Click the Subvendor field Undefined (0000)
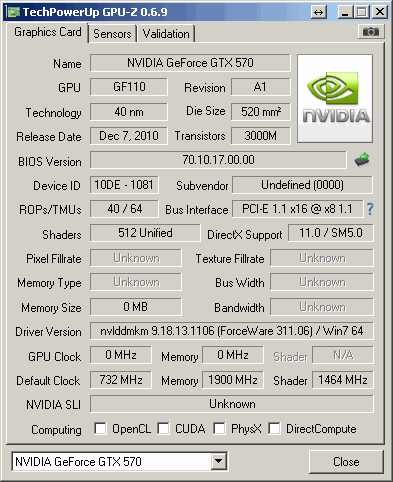Screen dimensions: 393x482 [302, 185]
